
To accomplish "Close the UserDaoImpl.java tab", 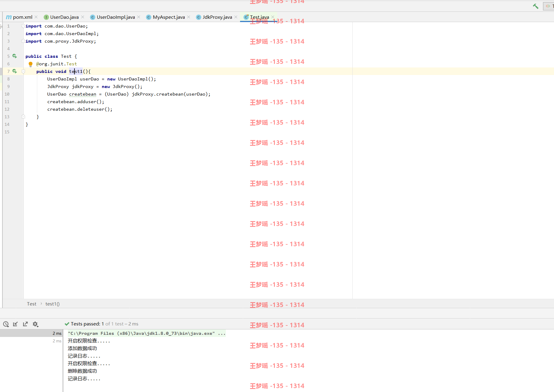I will pyautogui.click(x=139, y=17).
